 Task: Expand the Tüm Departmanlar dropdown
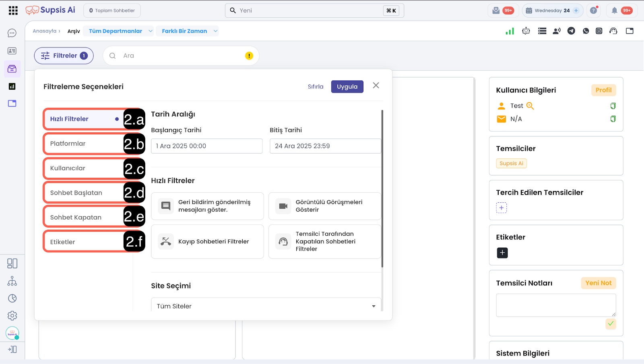coord(118,31)
